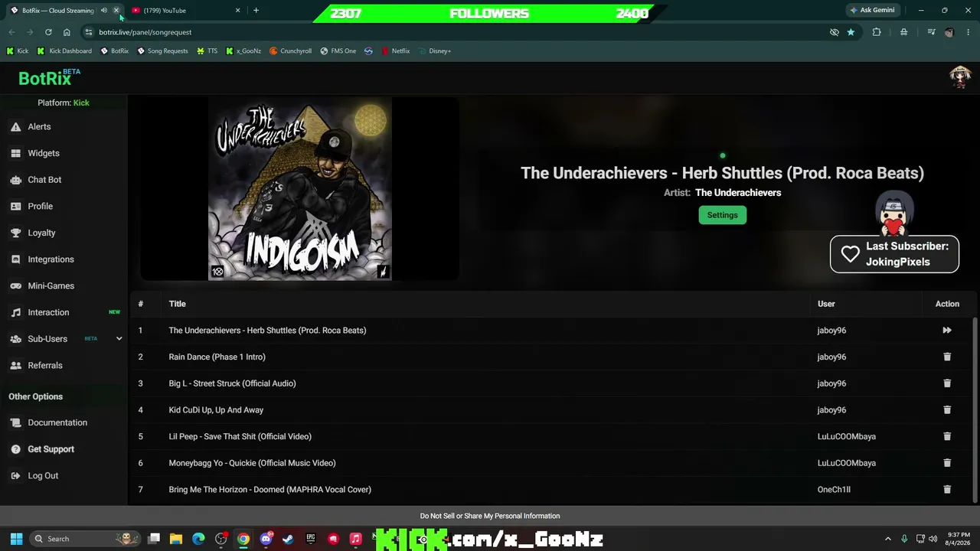
Task: Delete Moneybagg Yo - Quickie from the queue
Action: pyautogui.click(x=947, y=463)
